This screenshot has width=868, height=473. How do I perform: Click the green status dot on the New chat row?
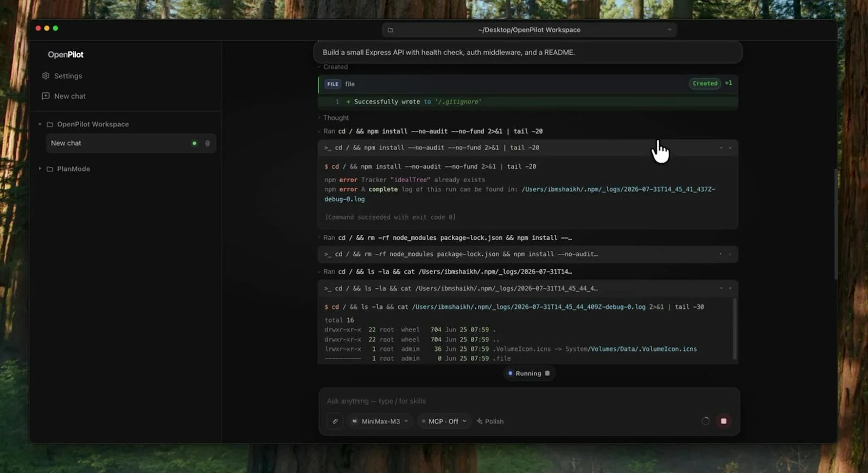(194, 143)
